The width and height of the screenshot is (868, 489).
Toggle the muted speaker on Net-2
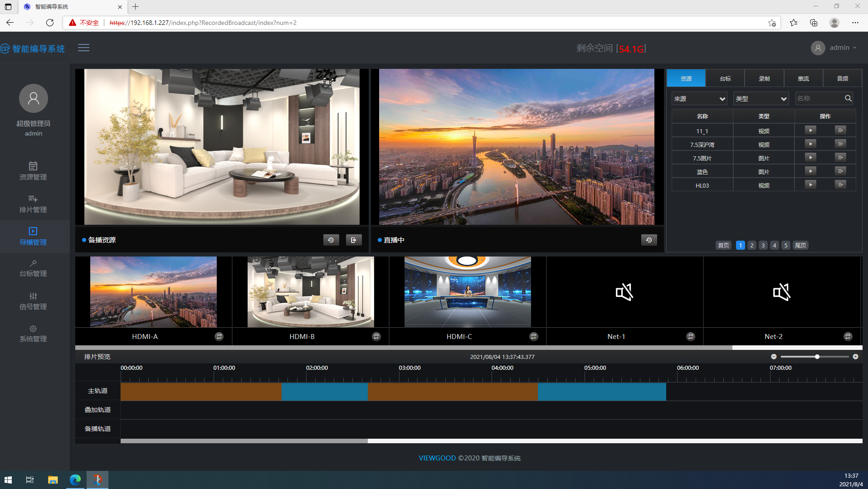click(782, 292)
